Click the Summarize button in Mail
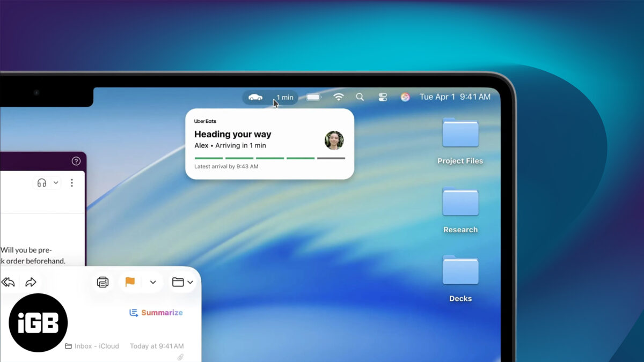 pos(156,313)
